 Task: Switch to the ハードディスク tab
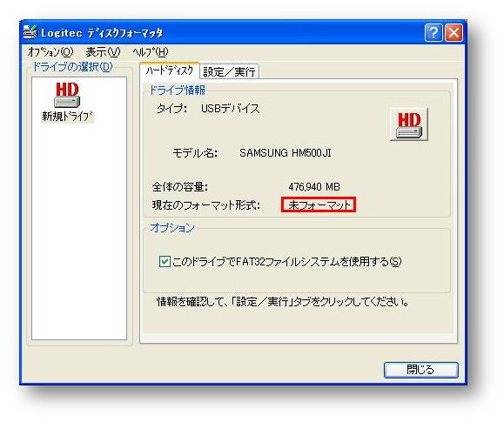pyautogui.click(x=170, y=70)
